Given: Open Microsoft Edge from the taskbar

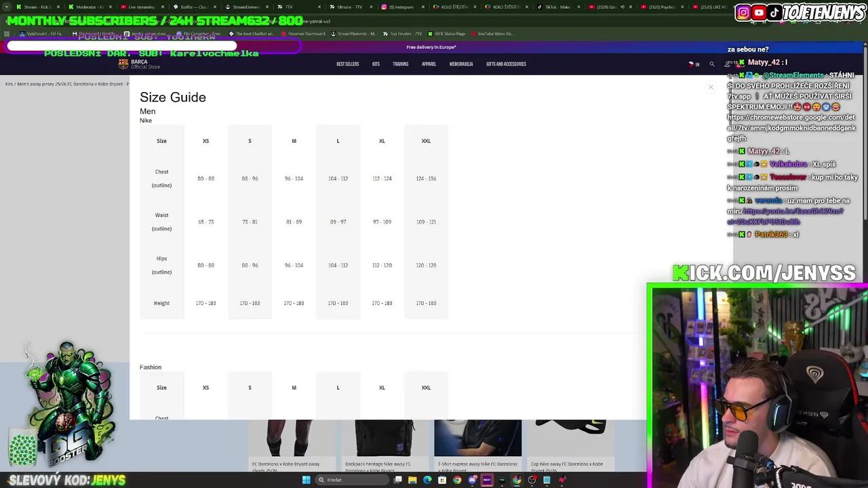Looking at the screenshot, I should 427,480.
